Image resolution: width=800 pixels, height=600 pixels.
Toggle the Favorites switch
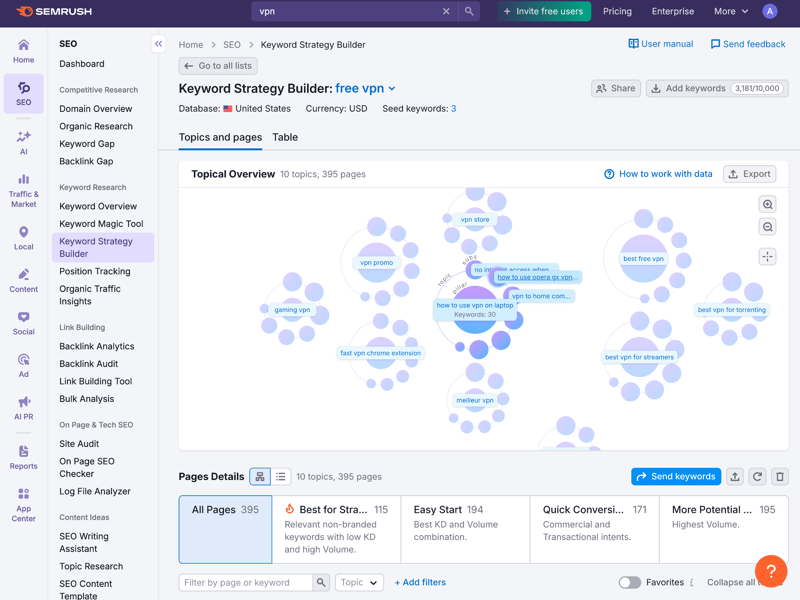coord(629,582)
